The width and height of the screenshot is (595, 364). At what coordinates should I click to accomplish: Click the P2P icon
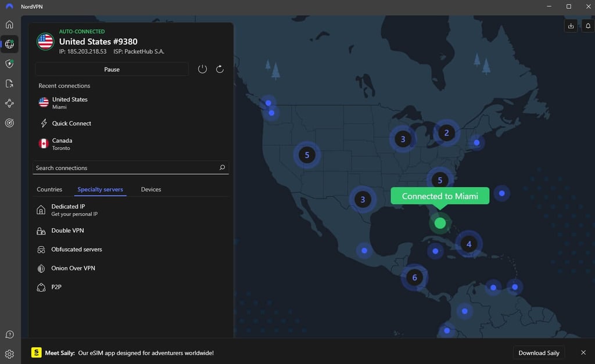click(x=41, y=287)
